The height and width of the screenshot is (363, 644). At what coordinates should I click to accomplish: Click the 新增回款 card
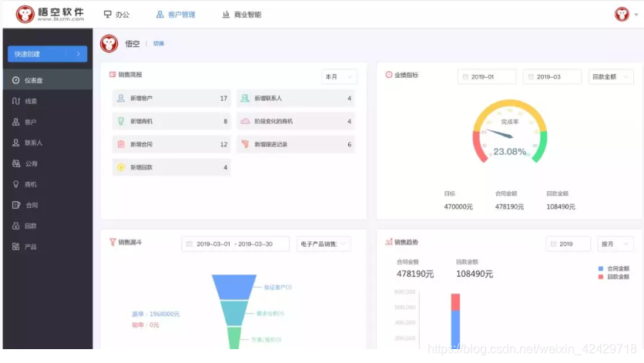click(x=171, y=167)
